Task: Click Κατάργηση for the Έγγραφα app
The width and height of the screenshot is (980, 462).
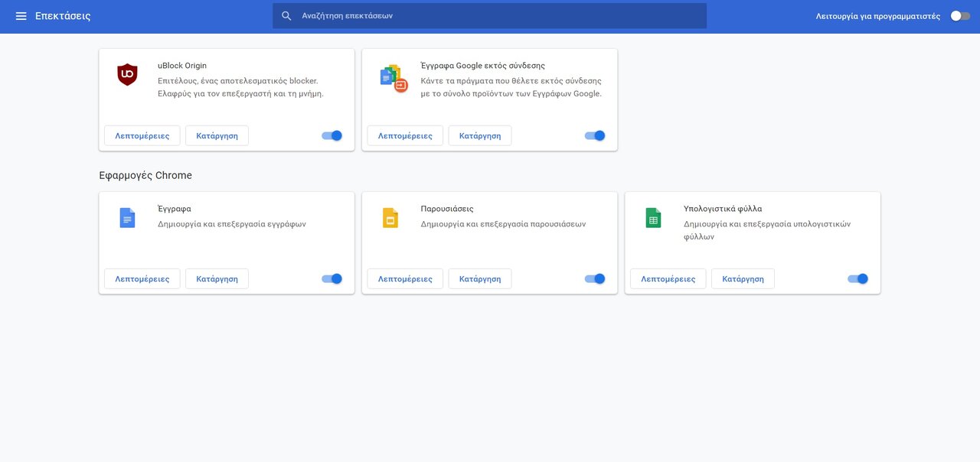Action: (x=217, y=278)
